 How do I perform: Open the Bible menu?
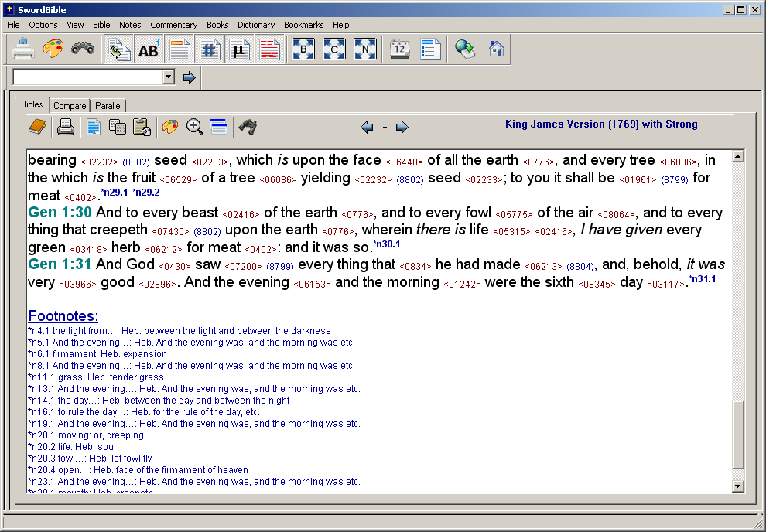click(101, 25)
